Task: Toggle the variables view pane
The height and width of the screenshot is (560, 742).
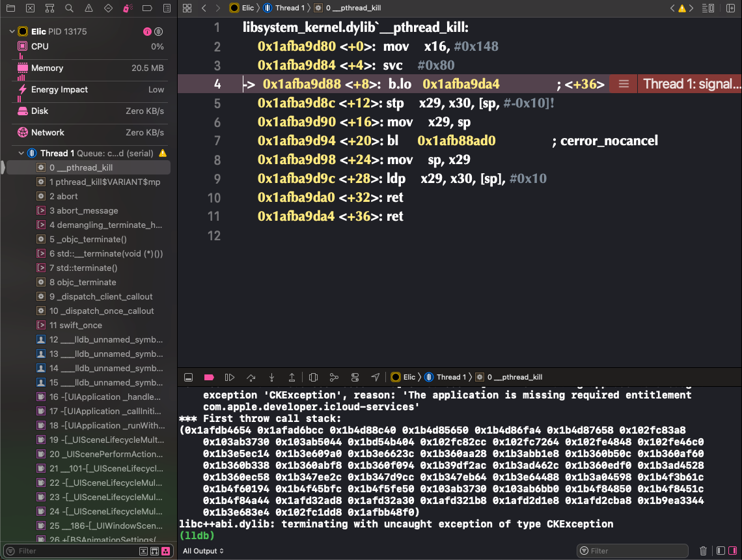Action: coord(721,550)
